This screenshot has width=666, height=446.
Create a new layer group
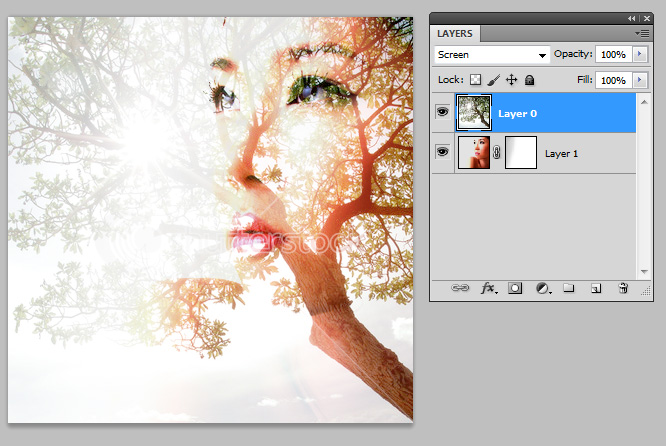[568, 288]
